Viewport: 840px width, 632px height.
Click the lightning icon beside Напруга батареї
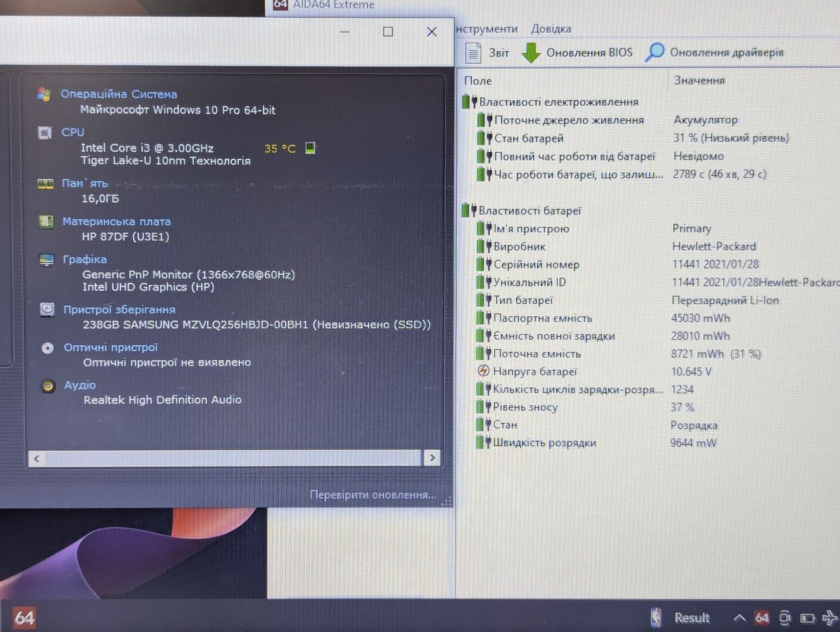pos(484,371)
